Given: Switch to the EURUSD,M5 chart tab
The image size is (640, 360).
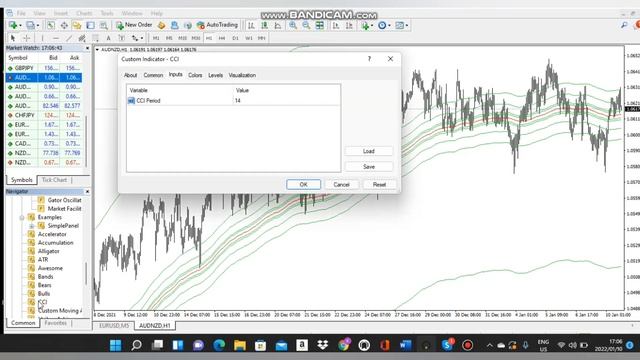Looking at the screenshot, I should coord(114,326).
